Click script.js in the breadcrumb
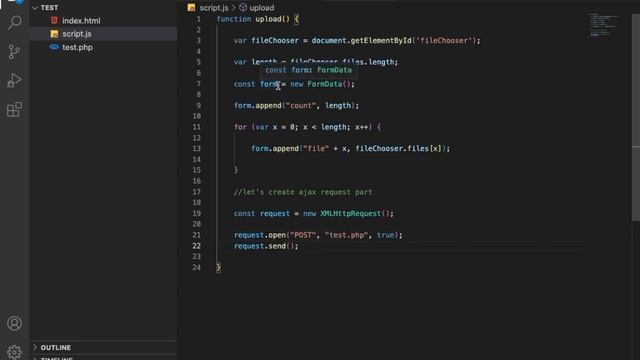Viewport: 640px width, 360px height. coord(214,8)
